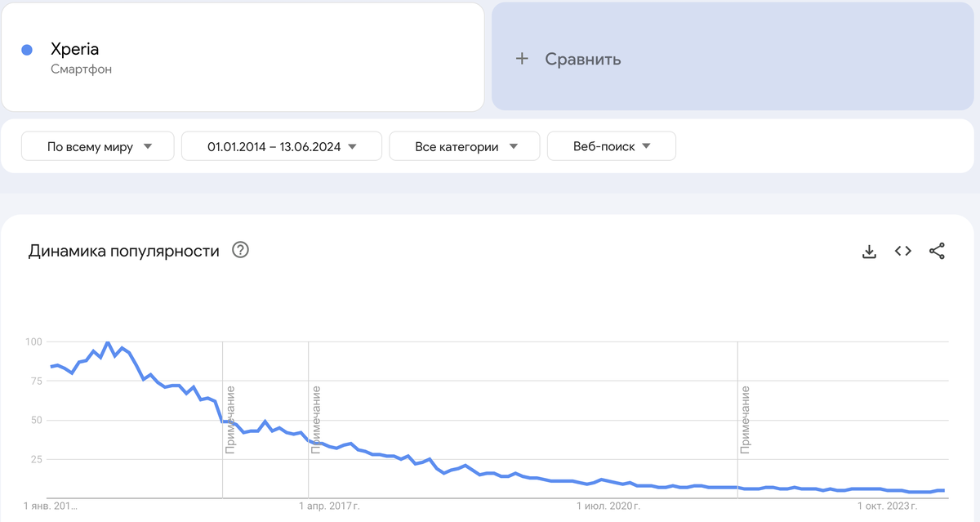The height and width of the screenshot is (522, 980).
Task: Download the chart data as CSV
Action: (x=869, y=252)
